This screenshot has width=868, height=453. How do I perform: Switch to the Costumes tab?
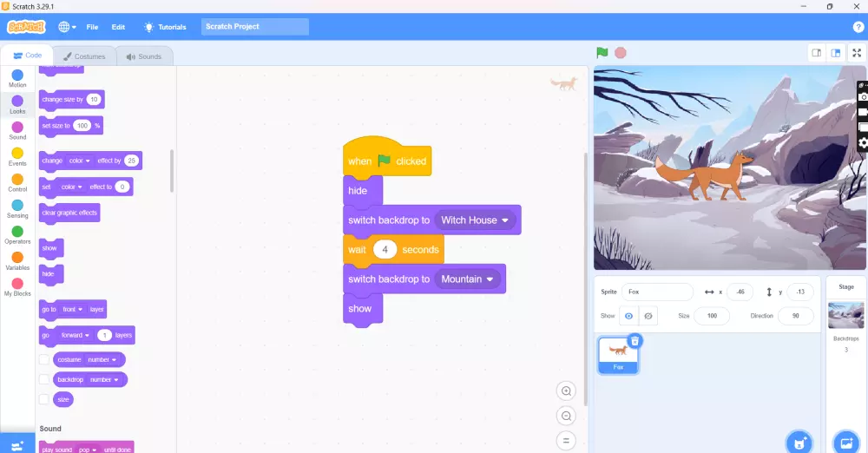point(84,56)
